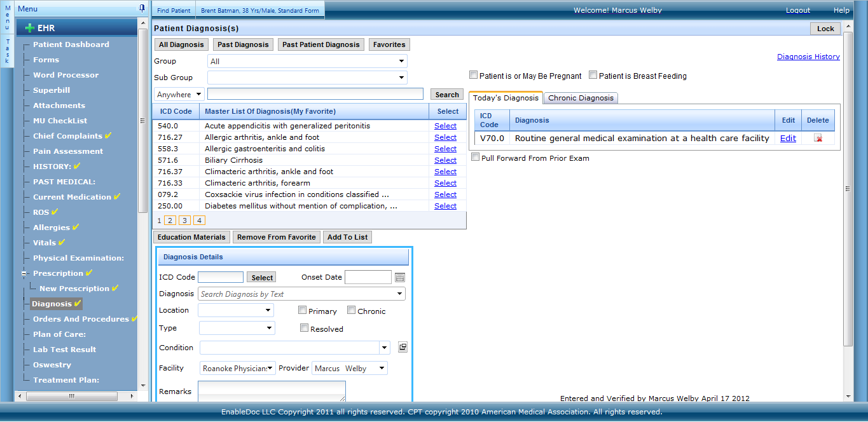This screenshot has height=422, width=868.
Task: Select Biliary Cirrhosis from the list
Action: coord(445,160)
